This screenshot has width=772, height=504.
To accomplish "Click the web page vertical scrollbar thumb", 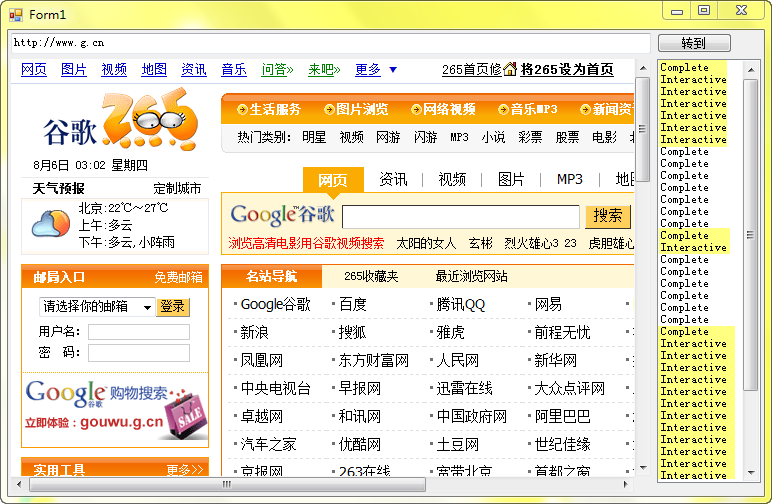I will (x=642, y=129).
